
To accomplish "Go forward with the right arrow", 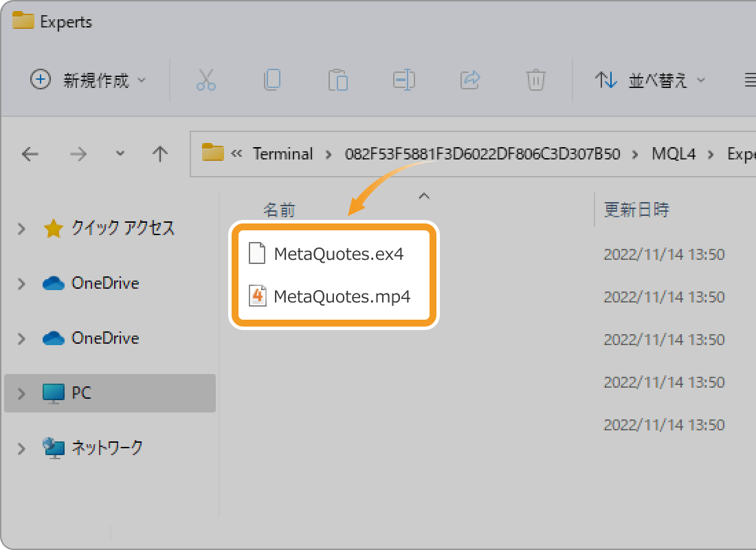I will tap(78, 155).
